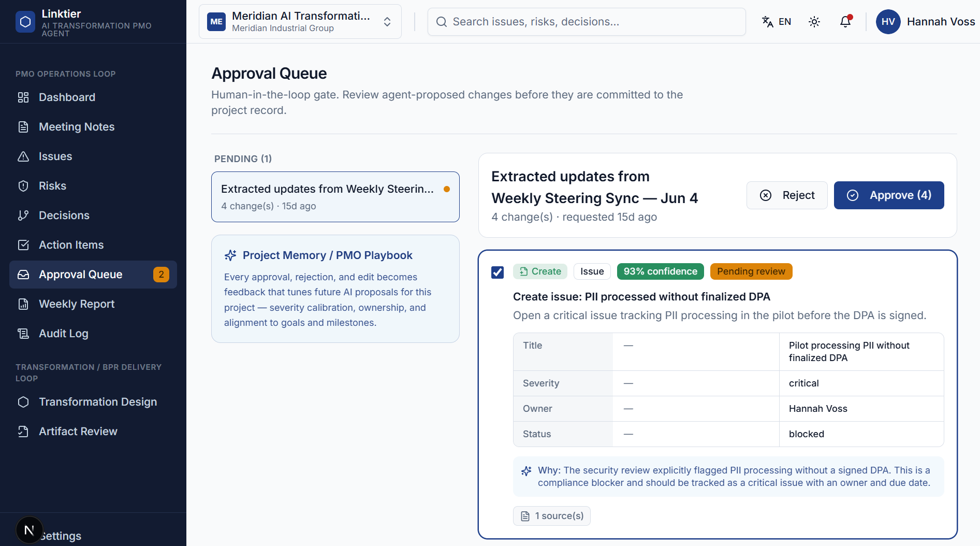
Task: Click the Issue type tag
Action: pos(592,271)
